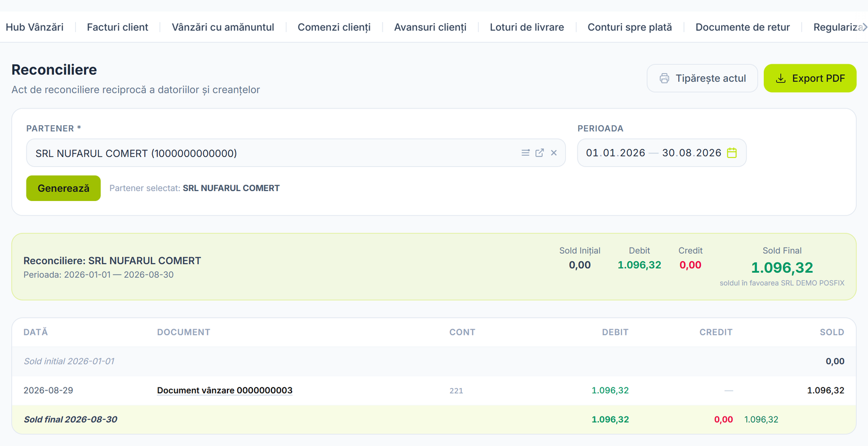Click the Generează button
The height and width of the screenshot is (446, 868).
click(x=64, y=188)
